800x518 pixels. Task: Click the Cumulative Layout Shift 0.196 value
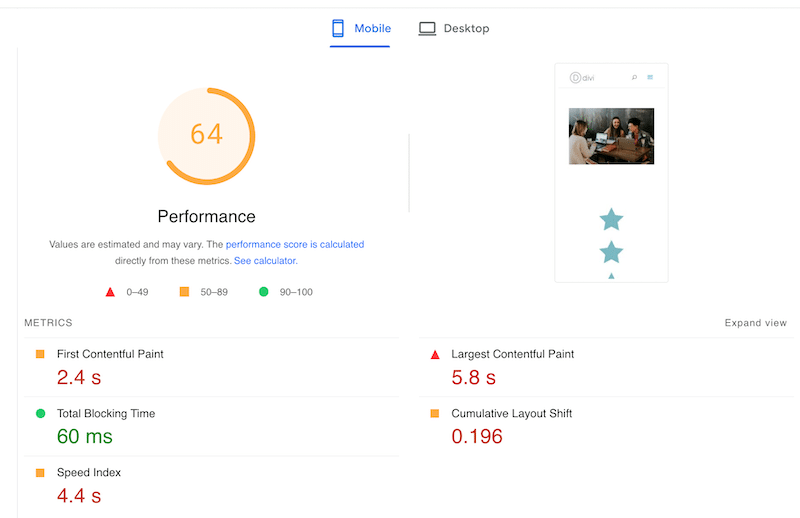click(477, 436)
